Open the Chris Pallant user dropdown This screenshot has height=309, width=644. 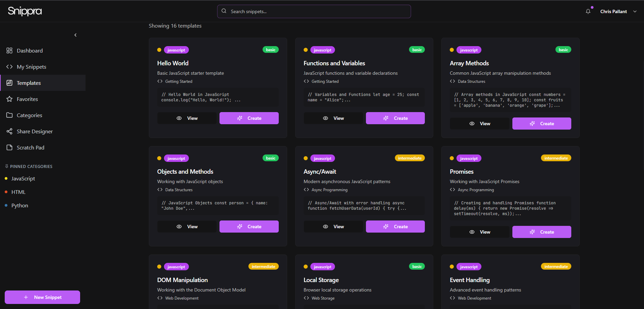click(618, 11)
